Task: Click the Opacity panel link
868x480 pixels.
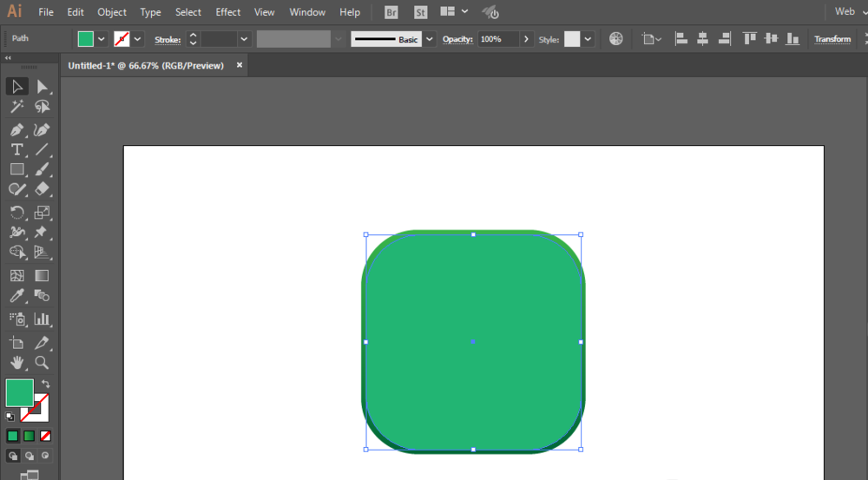Action: [457, 39]
